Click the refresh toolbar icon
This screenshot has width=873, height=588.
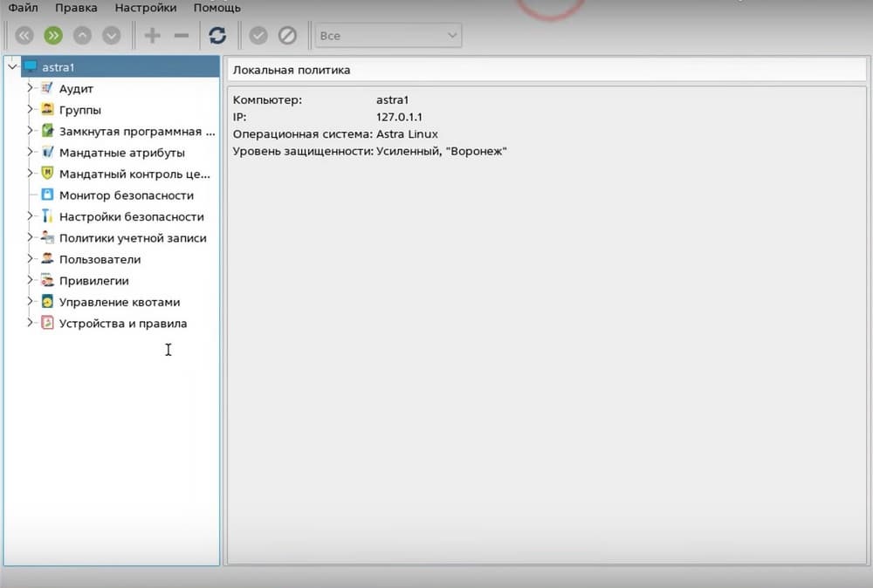(x=217, y=36)
